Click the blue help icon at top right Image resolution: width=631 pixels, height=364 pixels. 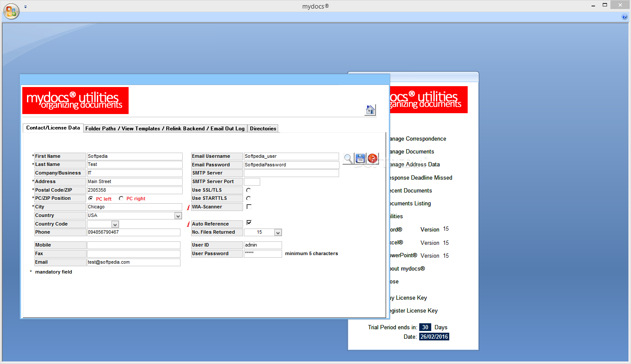[625, 17]
